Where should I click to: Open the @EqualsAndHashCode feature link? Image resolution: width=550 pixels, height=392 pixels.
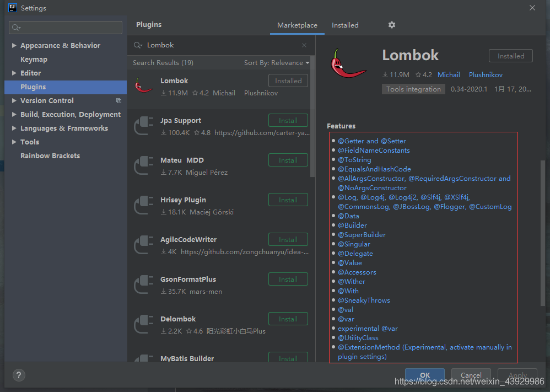pyautogui.click(x=374, y=169)
